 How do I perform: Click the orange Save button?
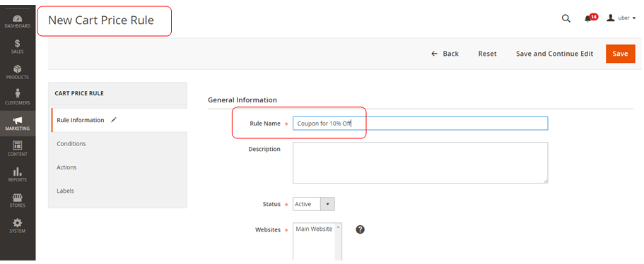coord(620,54)
